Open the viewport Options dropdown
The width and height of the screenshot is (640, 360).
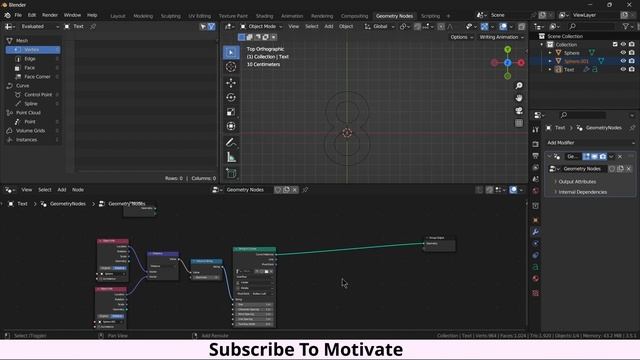click(462, 37)
